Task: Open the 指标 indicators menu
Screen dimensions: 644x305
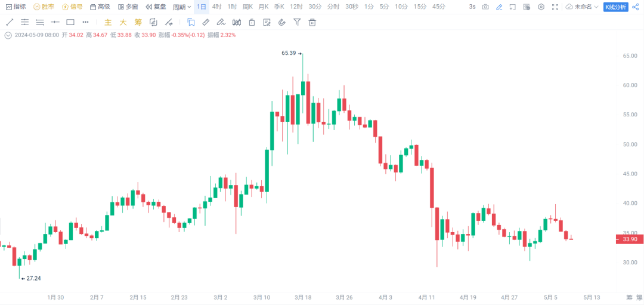Action: [x=16, y=7]
